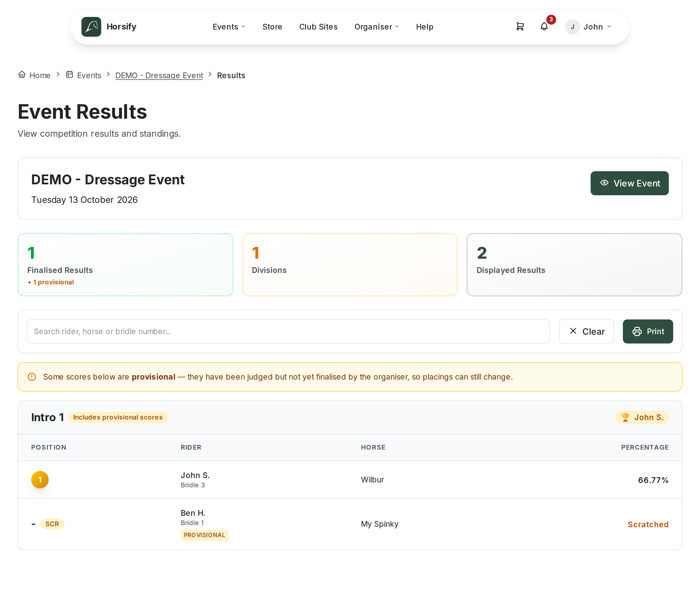The image size is (700, 594).
Task: Click the Clear search button
Action: [587, 331]
